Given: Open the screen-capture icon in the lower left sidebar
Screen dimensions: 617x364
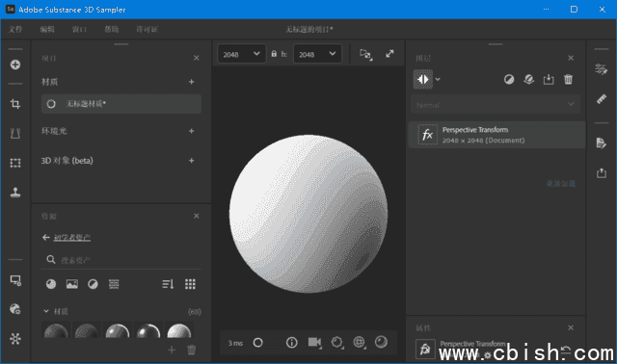Looking at the screenshot, I should coord(15,280).
